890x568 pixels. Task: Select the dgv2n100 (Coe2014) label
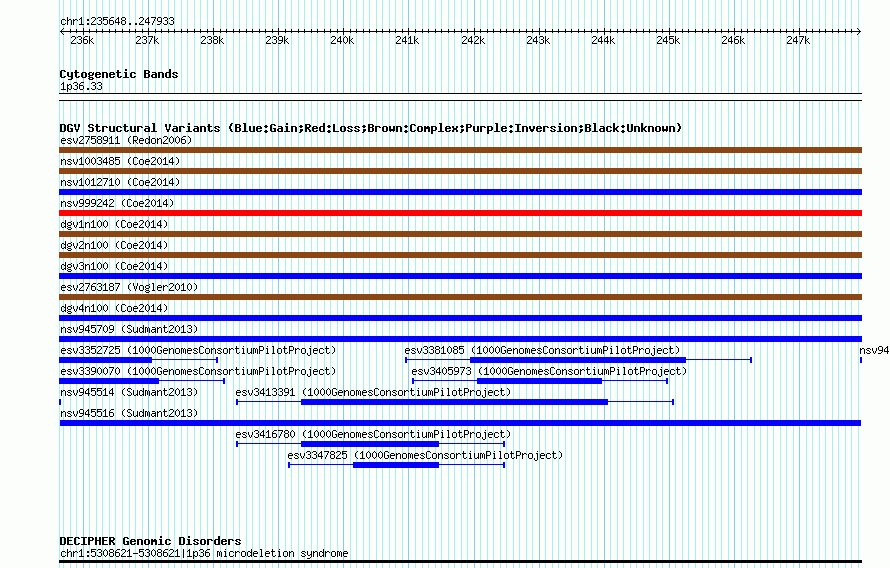pos(114,245)
